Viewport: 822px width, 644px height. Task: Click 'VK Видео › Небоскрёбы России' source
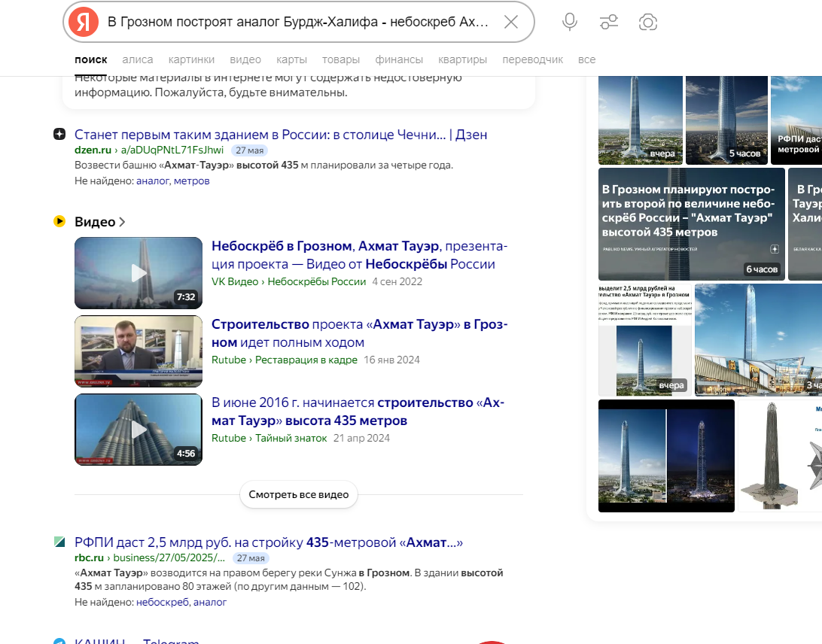[x=288, y=282]
